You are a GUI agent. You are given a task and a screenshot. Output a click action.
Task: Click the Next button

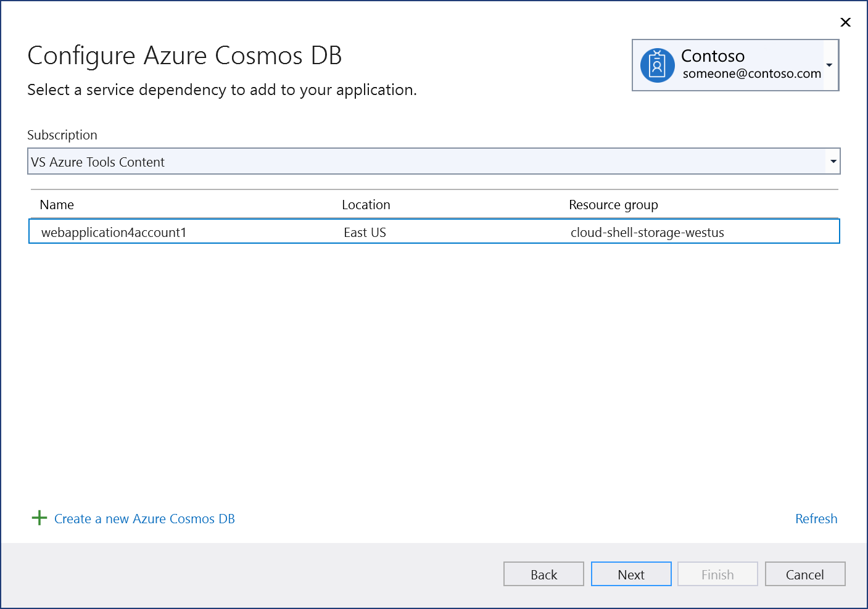630,574
